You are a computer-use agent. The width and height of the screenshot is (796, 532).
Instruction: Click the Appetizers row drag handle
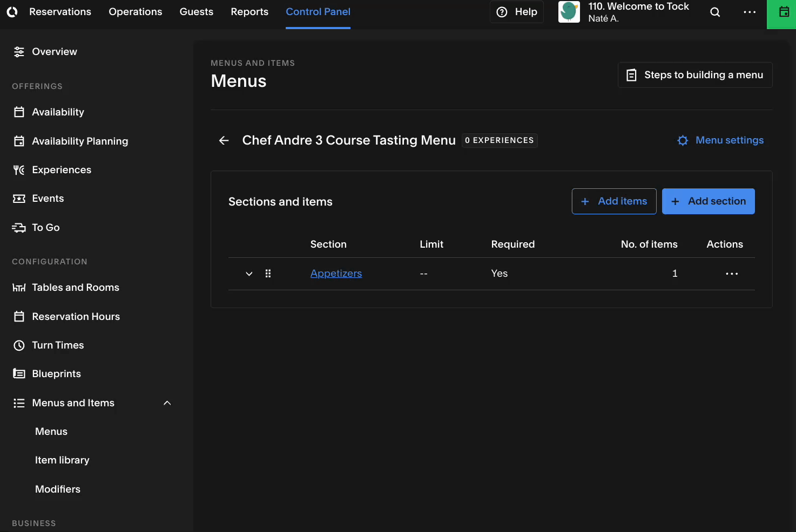tap(268, 274)
